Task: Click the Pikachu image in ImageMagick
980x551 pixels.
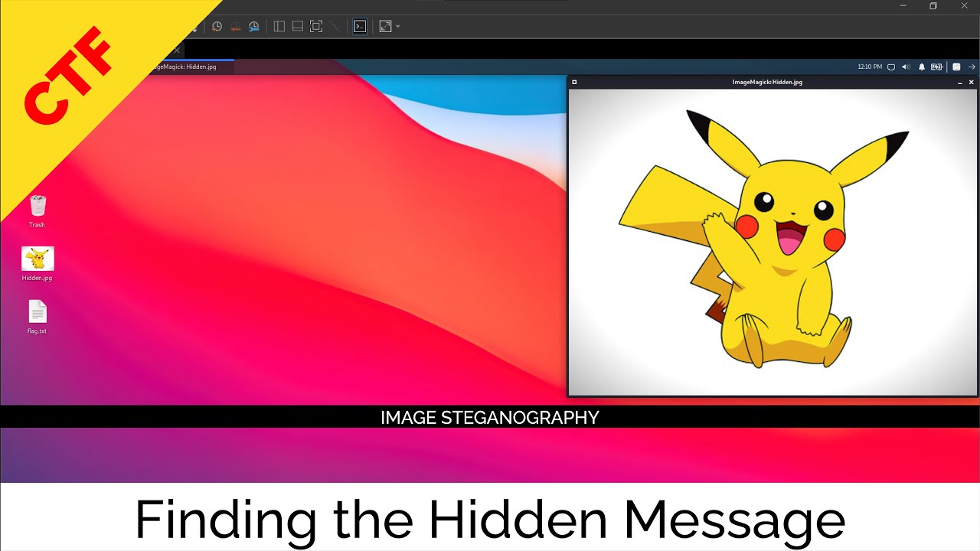Action: 773,242
